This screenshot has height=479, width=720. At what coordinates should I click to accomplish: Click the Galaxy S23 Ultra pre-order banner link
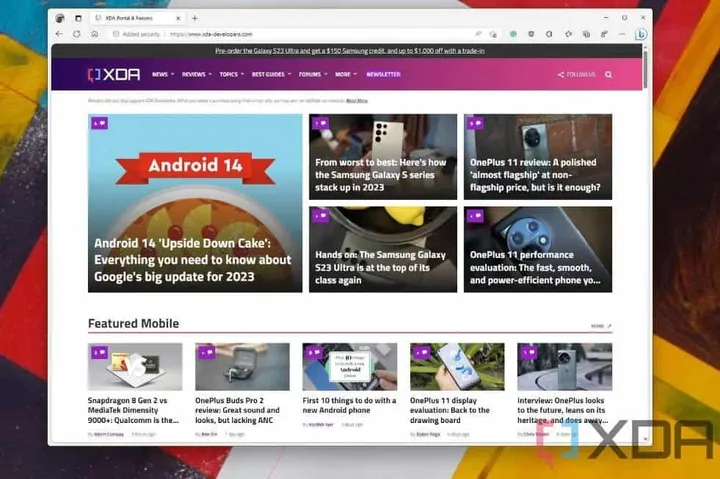coord(349,51)
